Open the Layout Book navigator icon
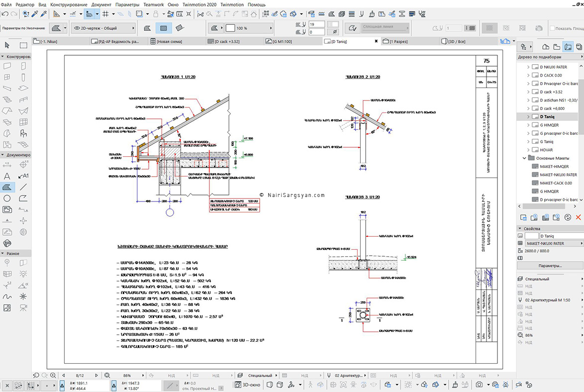584x392 pixels. click(x=568, y=47)
